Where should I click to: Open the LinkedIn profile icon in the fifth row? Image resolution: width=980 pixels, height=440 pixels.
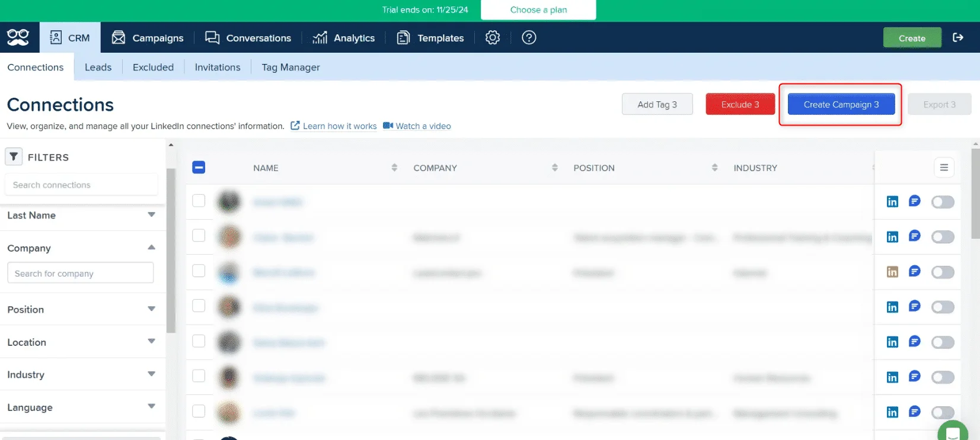892,342
